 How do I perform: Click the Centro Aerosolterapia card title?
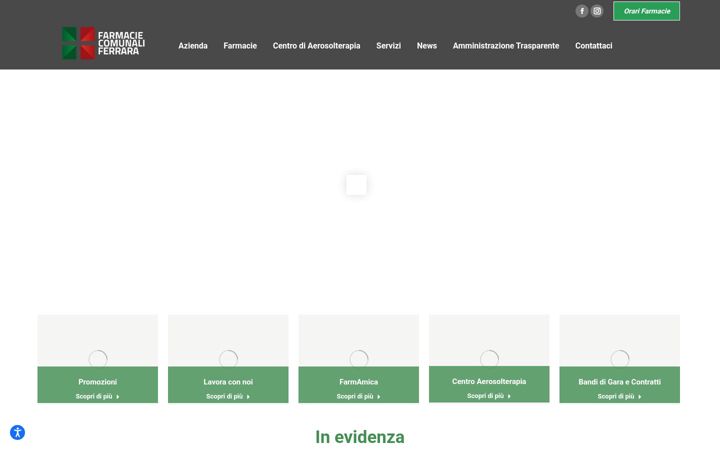[x=489, y=382]
